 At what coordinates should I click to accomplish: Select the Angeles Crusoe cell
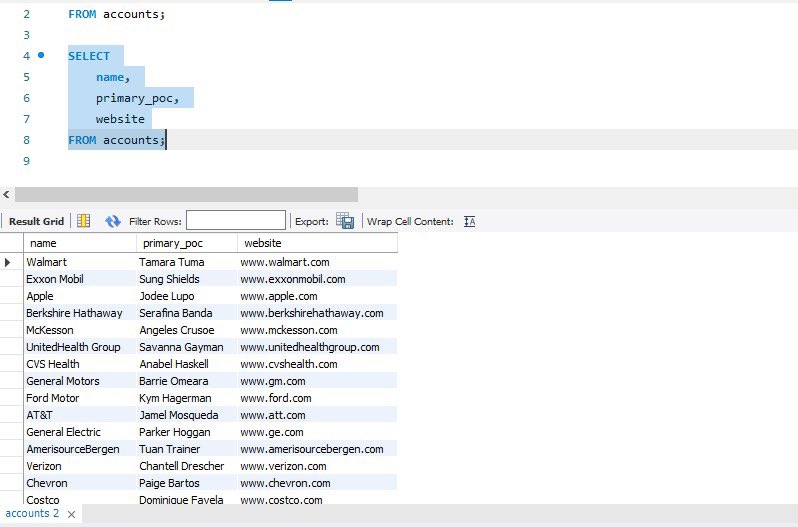[187, 330]
